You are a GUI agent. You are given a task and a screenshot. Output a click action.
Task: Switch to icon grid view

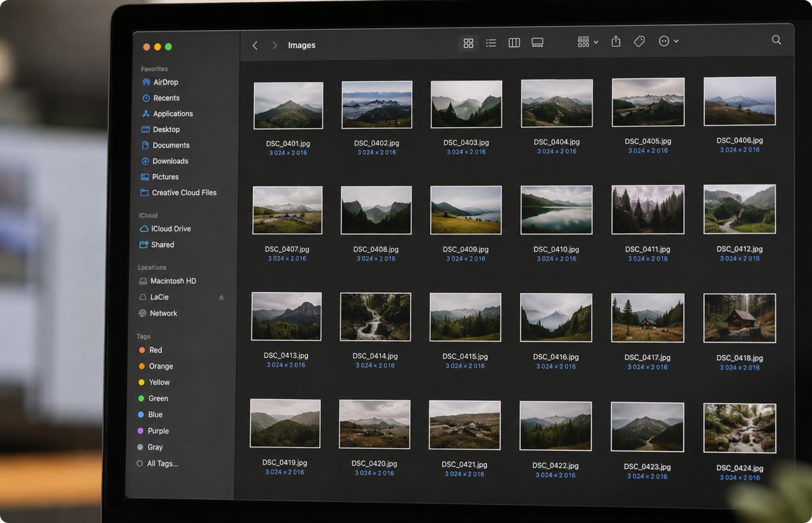pos(468,43)
